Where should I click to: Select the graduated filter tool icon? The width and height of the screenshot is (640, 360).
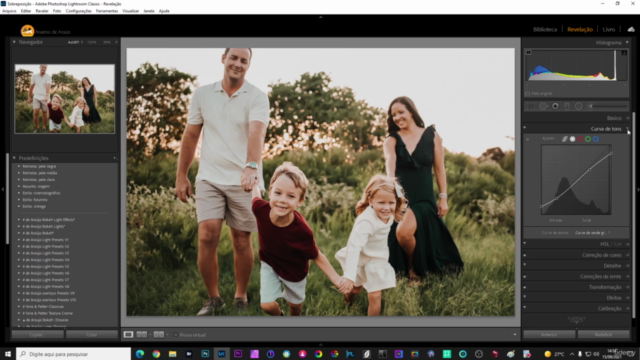coord(567,106)
